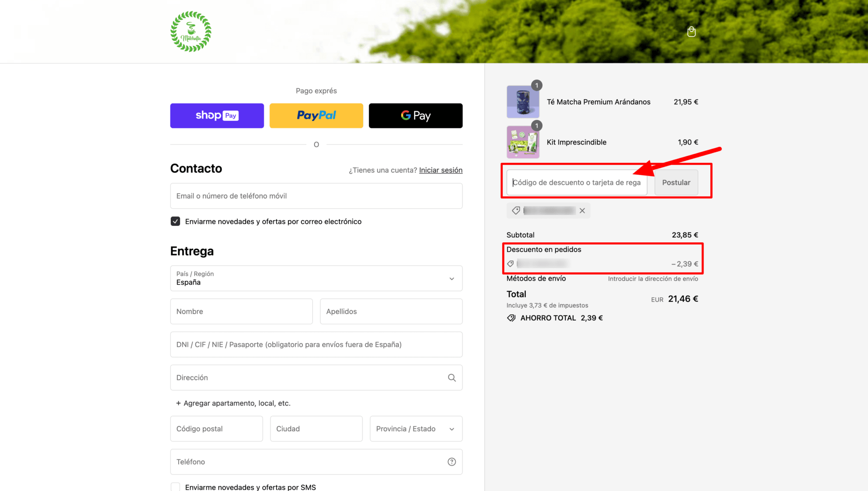
Task: Click the 1,90 € product price
Action: [688, 142]
